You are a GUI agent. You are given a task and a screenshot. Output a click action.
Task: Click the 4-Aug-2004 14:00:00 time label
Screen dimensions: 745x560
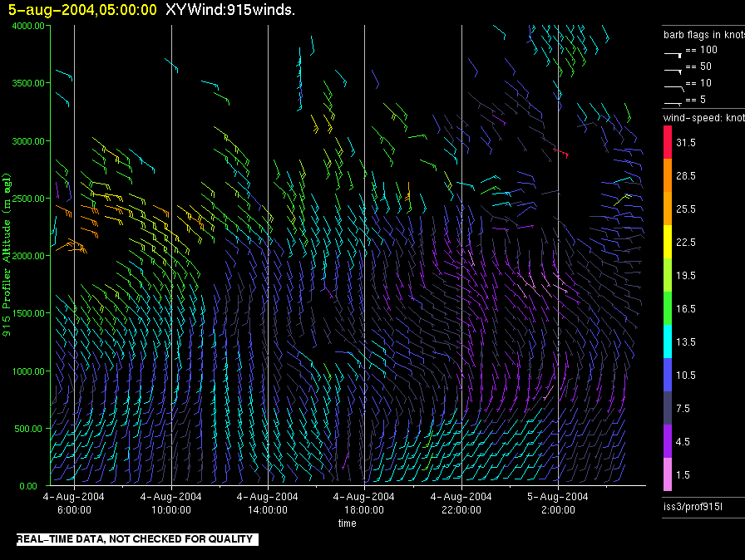pyautogui.click(x=268, y=503)
